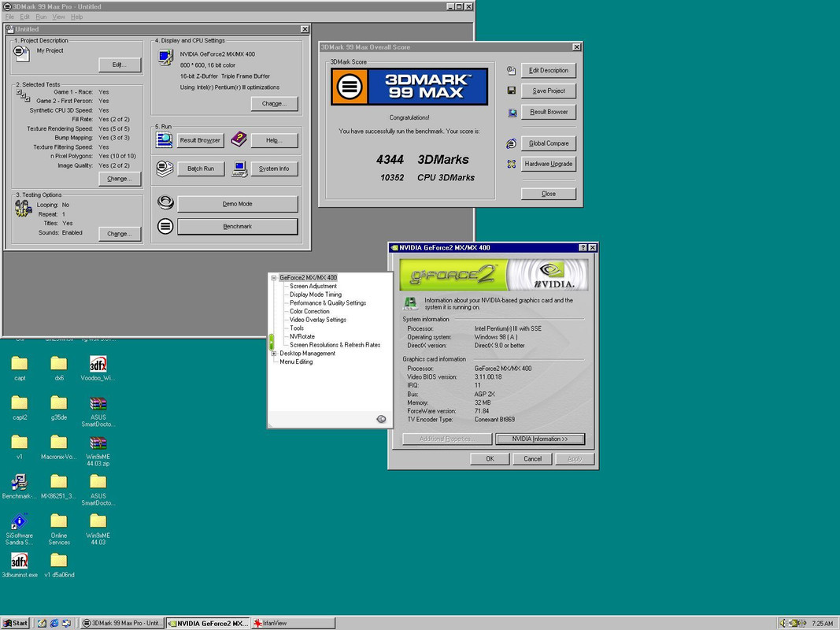Image resolution: width=840 pixels, height=630 pixels.
Task: Click Edit... button in Project Description
Action: tap(120, 65)
